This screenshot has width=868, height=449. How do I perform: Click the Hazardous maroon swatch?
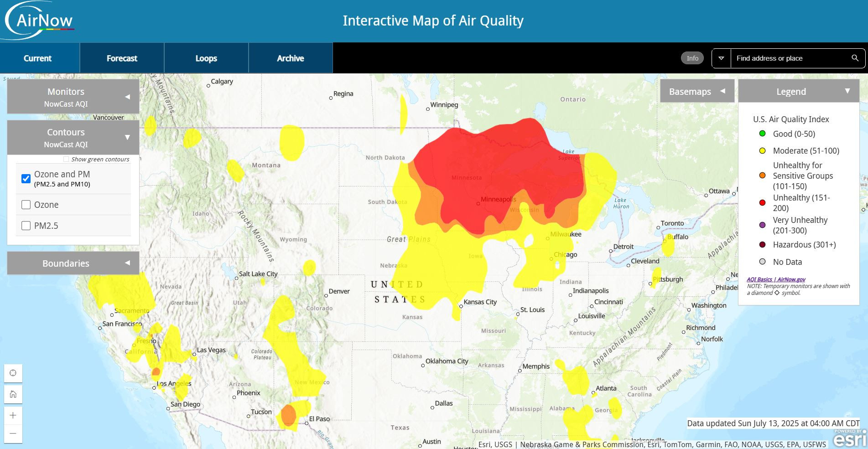click(762, 245)
